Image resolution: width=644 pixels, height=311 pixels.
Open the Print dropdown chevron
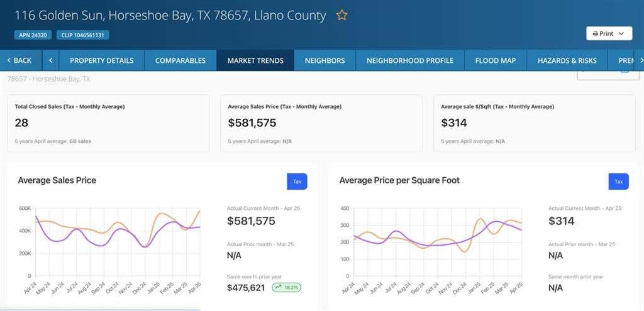tap(621, 34)
